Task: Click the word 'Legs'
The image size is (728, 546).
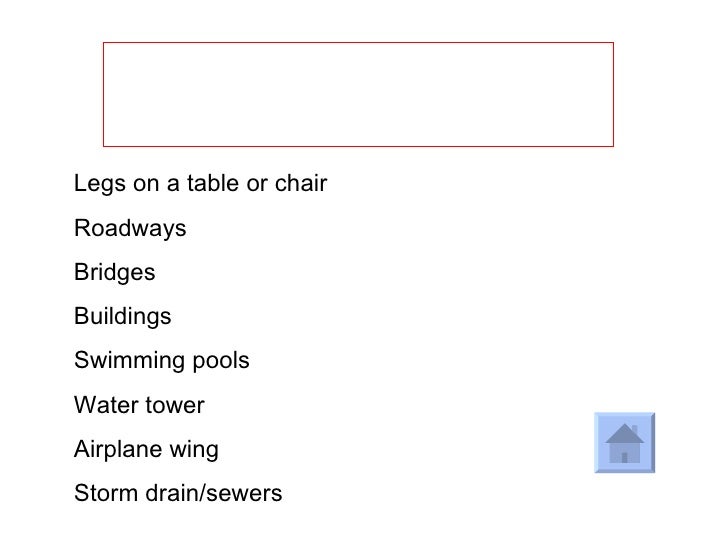Action: (x=100, y=184)
